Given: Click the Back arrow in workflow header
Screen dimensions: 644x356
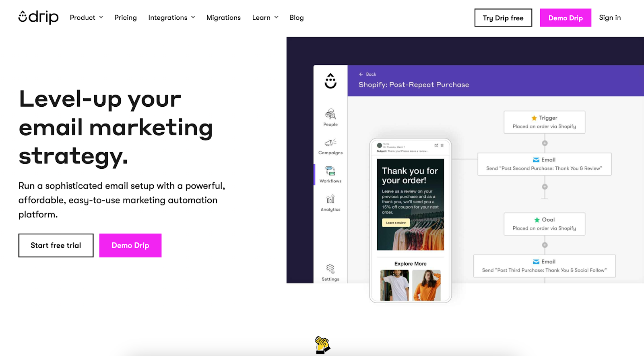Looking at the screenshot, I should click(x=361, y=74).
